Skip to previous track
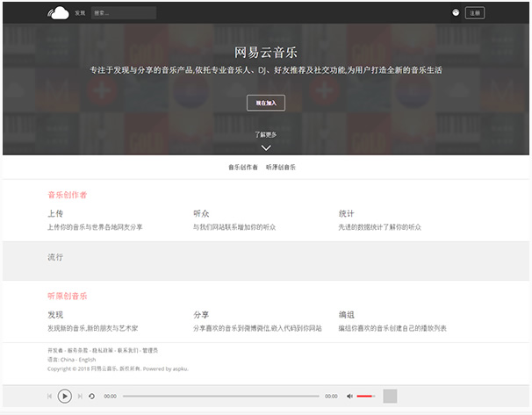Screen dimensions: 532x415 point(49,396)
